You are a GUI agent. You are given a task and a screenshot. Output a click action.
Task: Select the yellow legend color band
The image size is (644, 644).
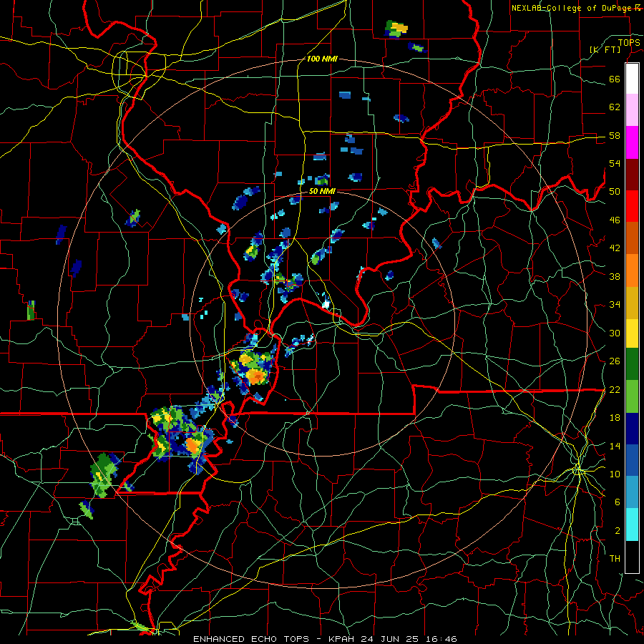[632, 333]
